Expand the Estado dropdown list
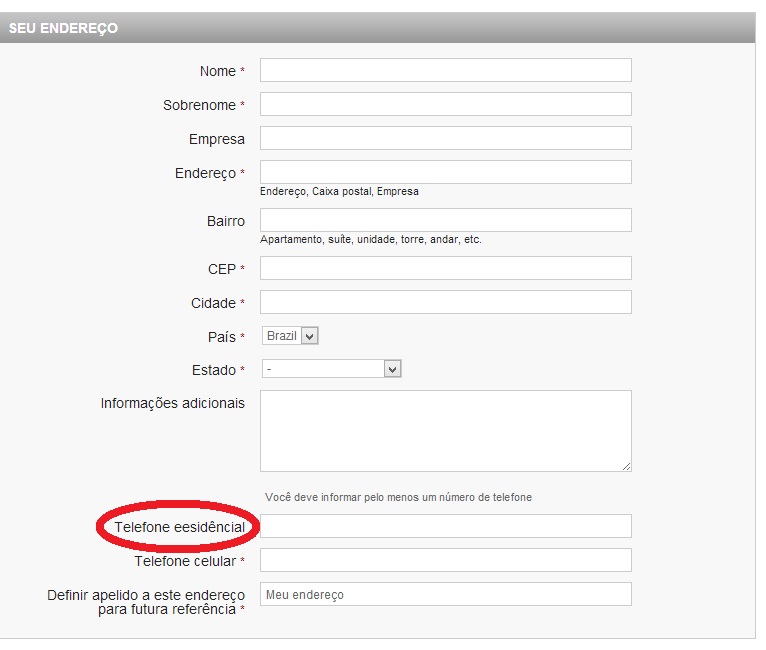The height and width of the screenshot is (650, 766). [332, 369]
